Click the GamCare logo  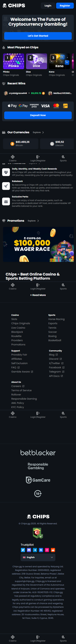click(38, 480)
